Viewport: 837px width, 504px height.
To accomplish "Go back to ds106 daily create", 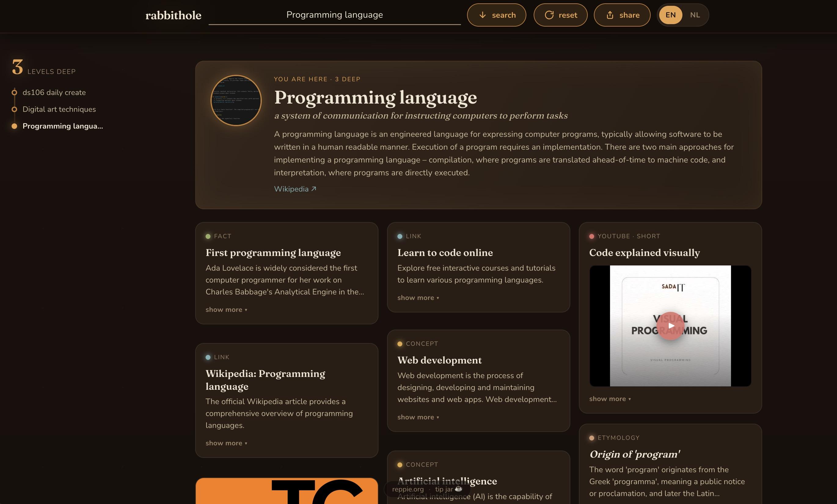I will (x=54, y=92).
